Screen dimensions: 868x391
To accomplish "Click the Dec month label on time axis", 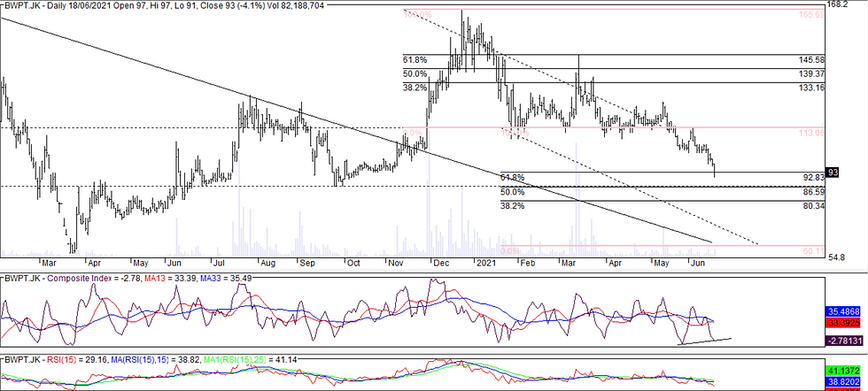I will tap(442, 264).
